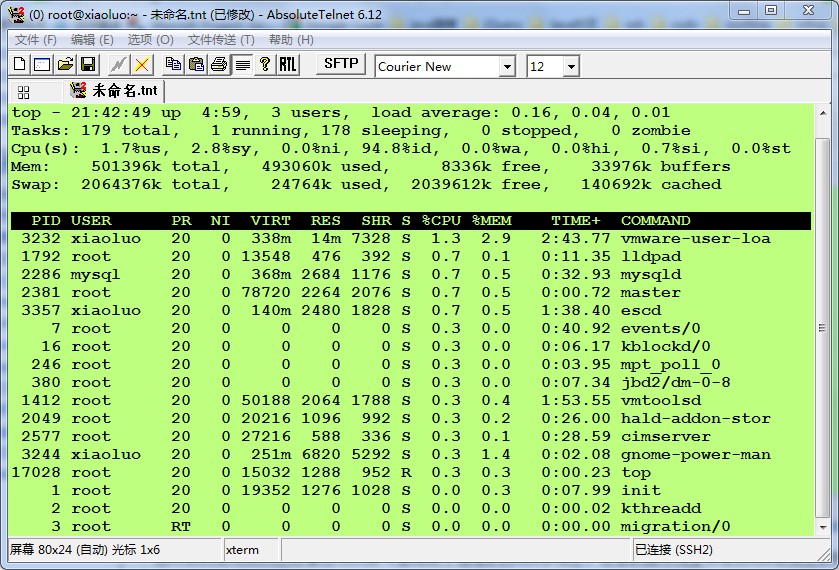Disconnect using the orange X icon
The image size is (839, 570).
pyautogui.click(x=142, y=65)
